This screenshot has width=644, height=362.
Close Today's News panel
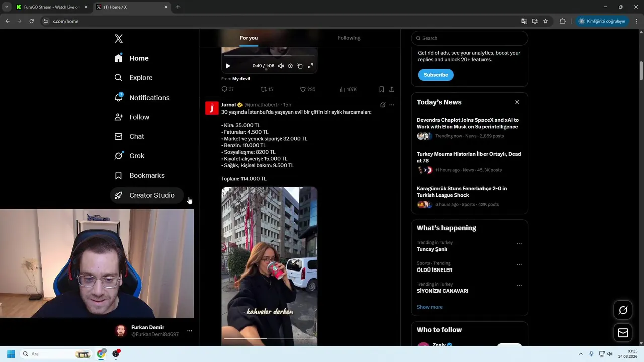[x=517, y=102]
